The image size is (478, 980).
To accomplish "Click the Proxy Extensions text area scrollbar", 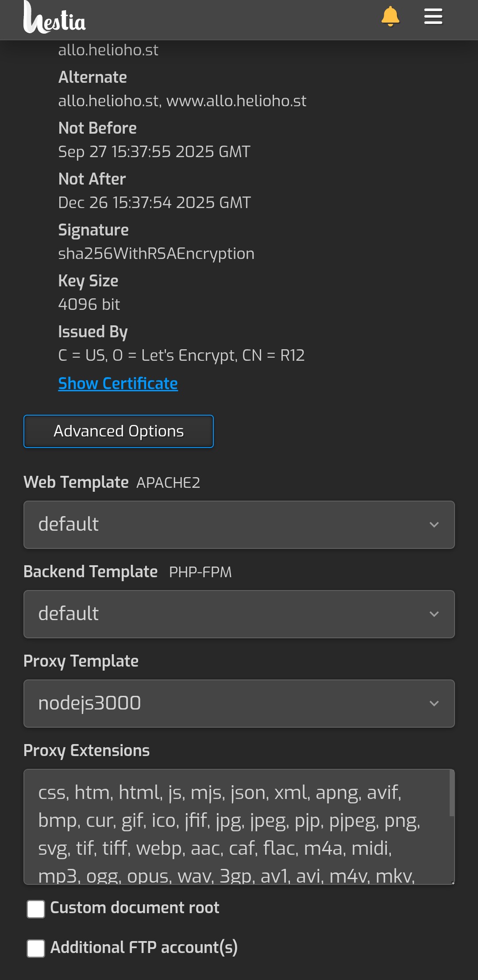I will (x=451, y=793).
